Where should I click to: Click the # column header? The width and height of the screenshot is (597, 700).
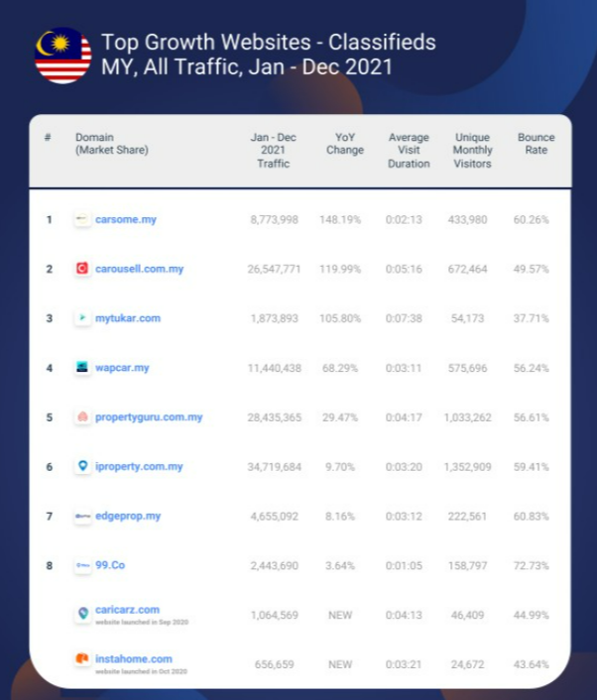click(48, 137)
